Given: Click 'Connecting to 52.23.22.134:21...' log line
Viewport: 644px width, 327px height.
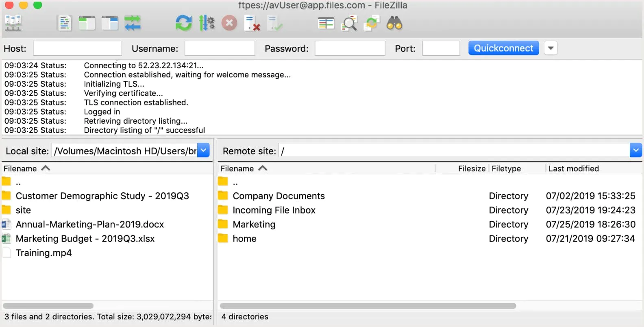Looking at the screenshot, I should (144, 65).
